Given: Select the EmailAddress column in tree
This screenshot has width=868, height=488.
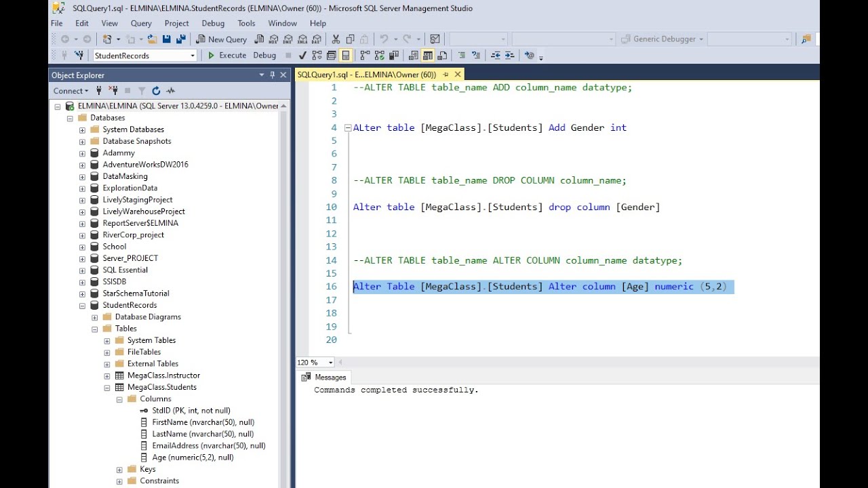Looking at the screenshot, I should coord(208,445).
